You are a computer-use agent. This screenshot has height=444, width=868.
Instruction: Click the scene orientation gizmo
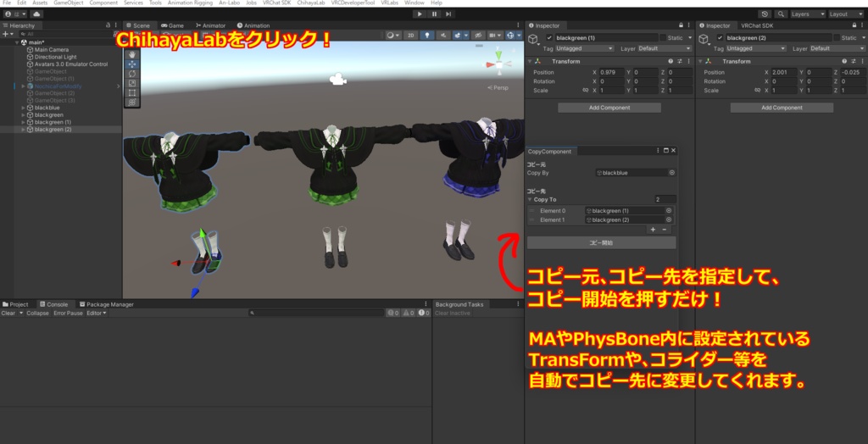498,64
